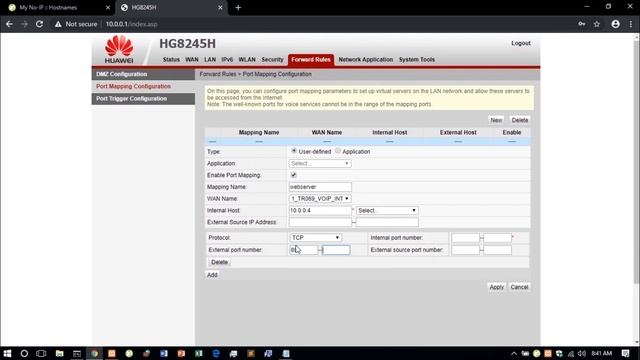Screen dimensions: 640x360
Task: Open the WAN Name dropdown
Action: click(x=320, y=199)
